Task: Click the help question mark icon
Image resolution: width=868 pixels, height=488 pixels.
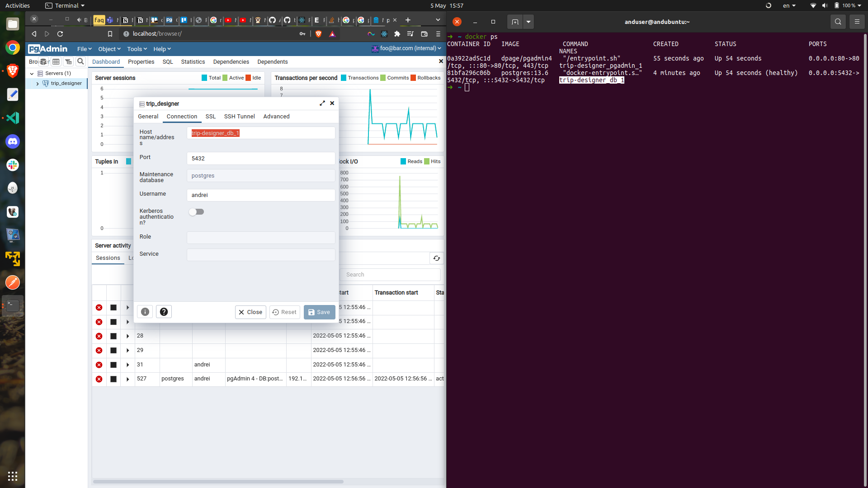Action: pyautogui.click(x=164, y=312)
